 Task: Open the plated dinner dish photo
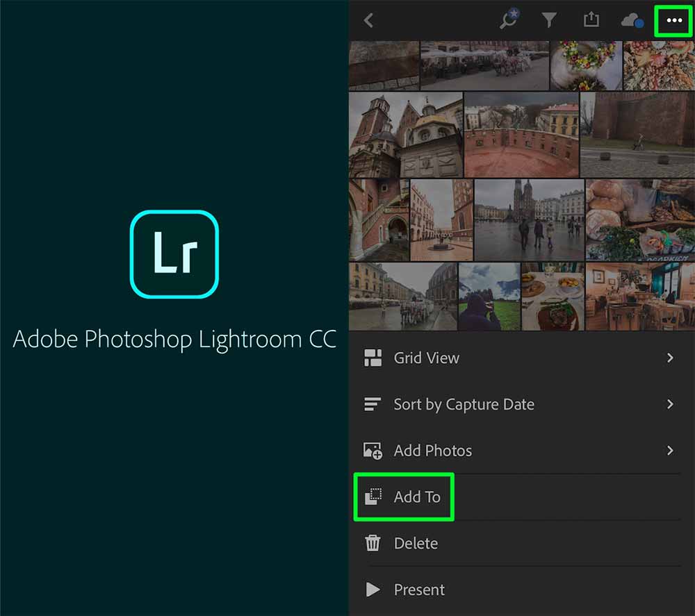553,297
